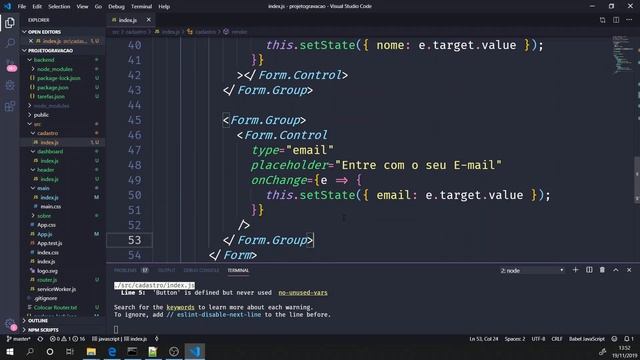Click 'Ln 53, Col 24' cursor position
The height and width of the screenshot is (360, 640).
click(484, 339)
